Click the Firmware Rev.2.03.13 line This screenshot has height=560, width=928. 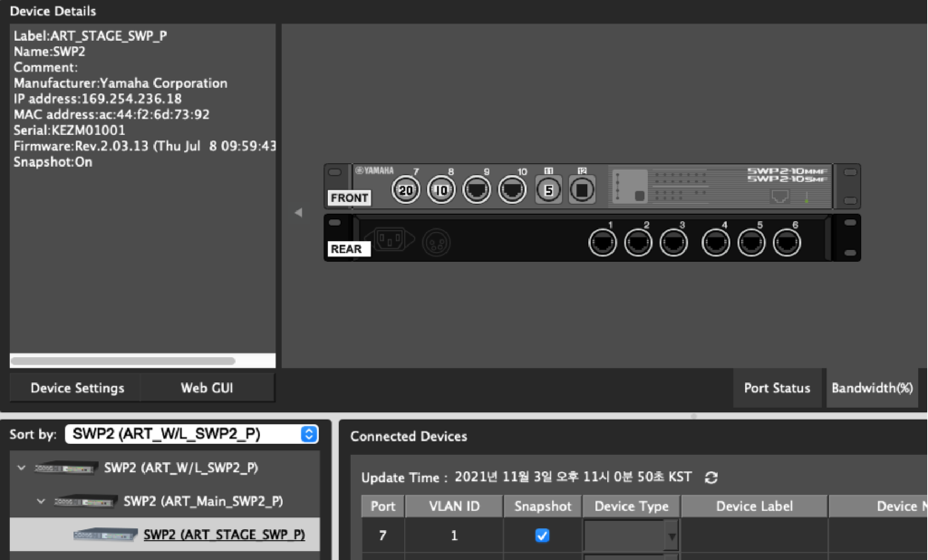pyautogui.click(x=144, y=146)
